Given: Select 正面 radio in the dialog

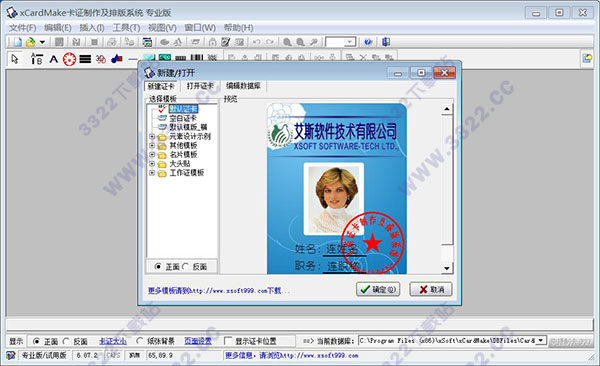Looking at the screenshot, I should [x=158, y=266].
